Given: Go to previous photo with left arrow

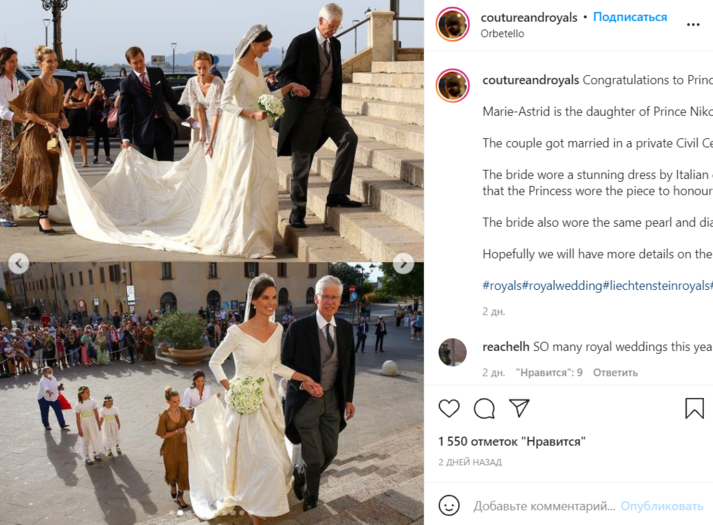Looking at the screenshot, I should [x=19, y=263].
